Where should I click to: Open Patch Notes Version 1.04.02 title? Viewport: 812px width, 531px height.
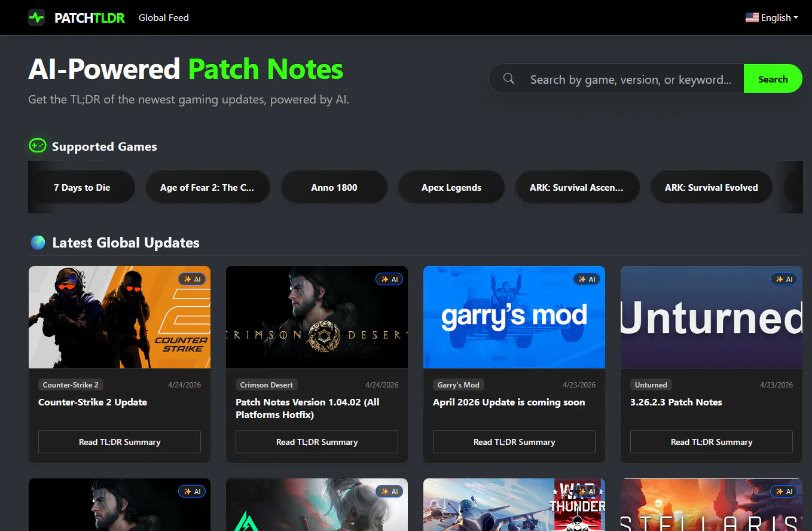pyautogui.click(x=307, y=408)
